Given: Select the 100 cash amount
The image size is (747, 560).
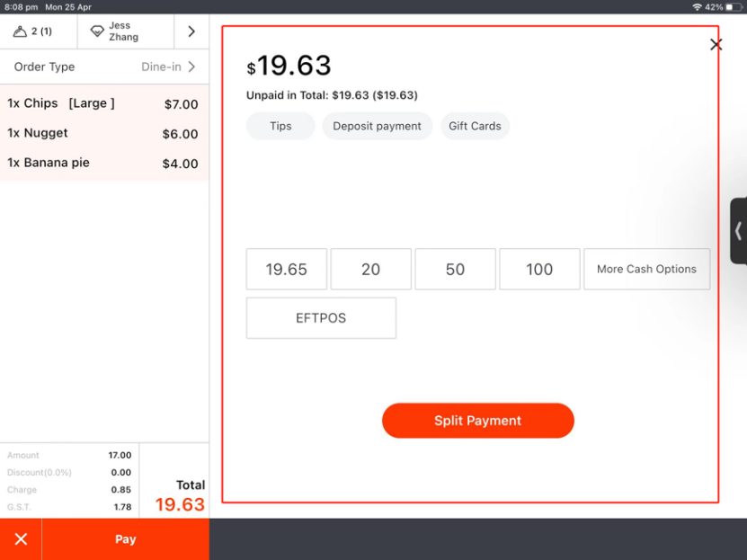Looking at the screenshot, I should tap(539, 269).
